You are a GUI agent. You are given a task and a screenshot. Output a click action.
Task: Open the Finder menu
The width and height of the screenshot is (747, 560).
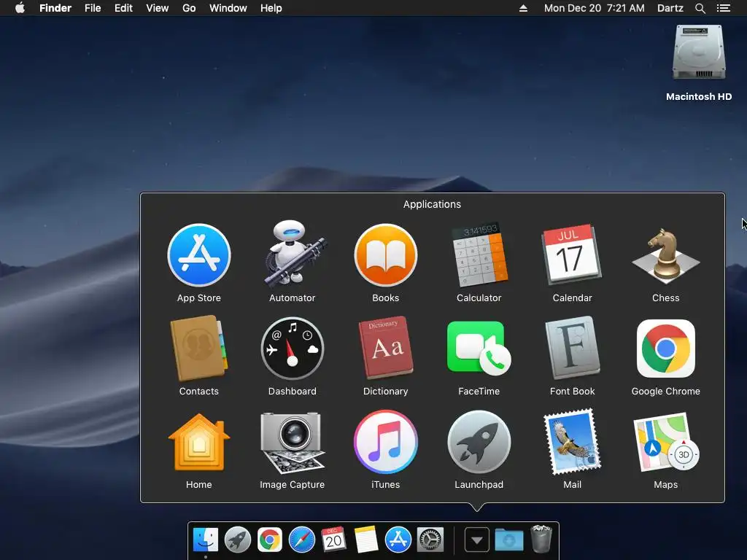pos(55,8)
